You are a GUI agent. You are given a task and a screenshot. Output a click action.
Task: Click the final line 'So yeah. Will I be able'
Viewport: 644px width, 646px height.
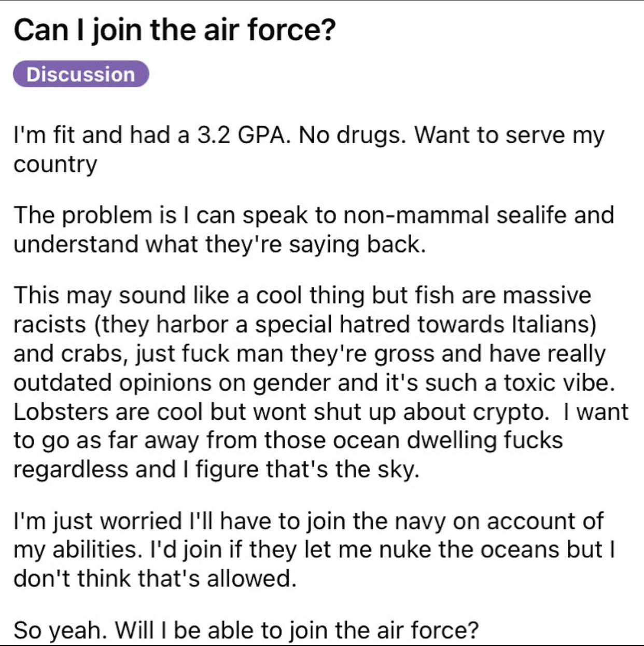[x=246, y=630]
